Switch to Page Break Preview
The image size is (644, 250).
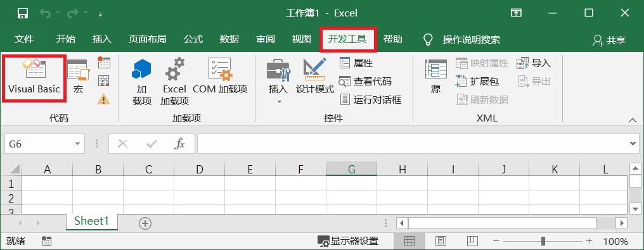(472, 241)
